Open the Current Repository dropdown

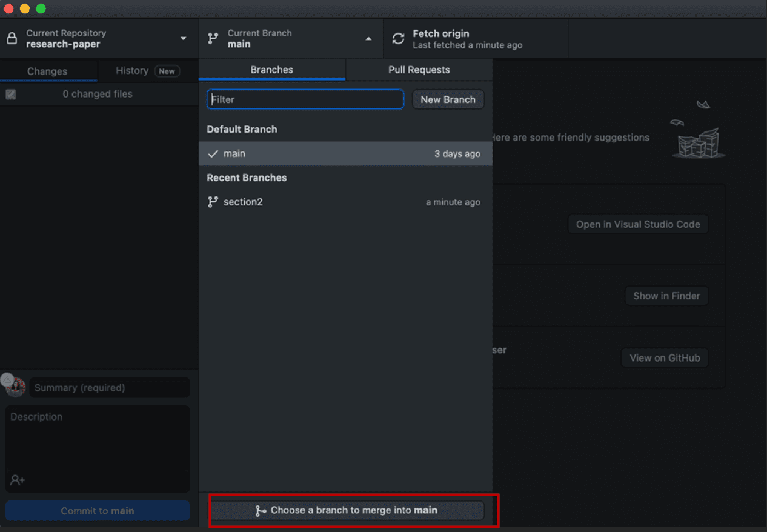click(x=99, y=39)
